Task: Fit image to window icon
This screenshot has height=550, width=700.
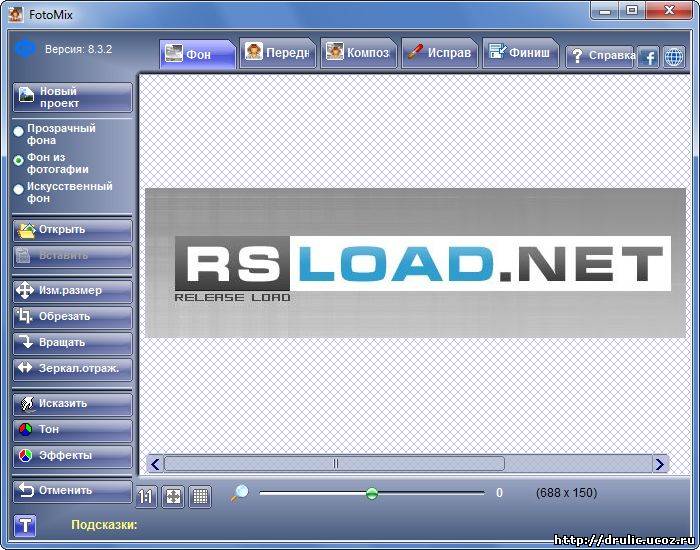Action: pyautogui.click(x=173, y=496)
